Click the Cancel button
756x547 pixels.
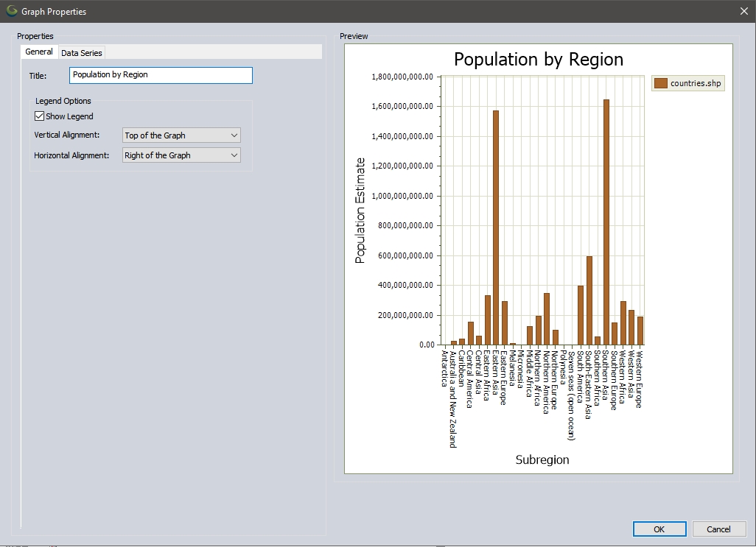coord(718,529)
